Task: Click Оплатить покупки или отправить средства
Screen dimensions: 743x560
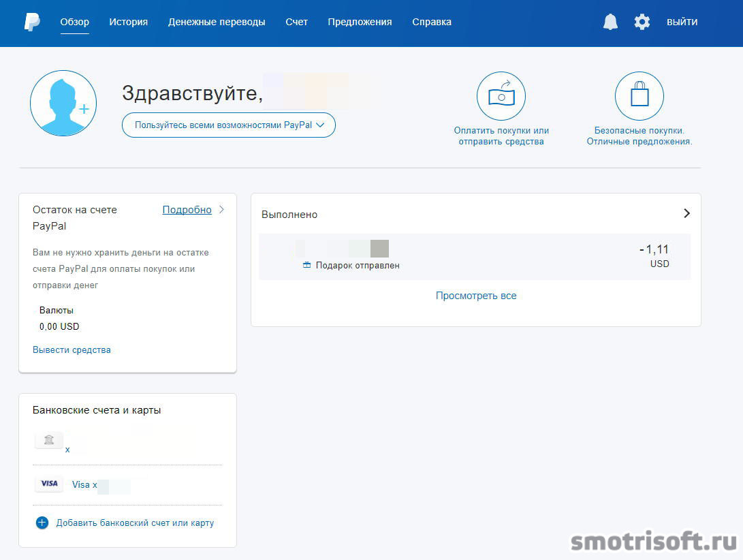Action: point(501,136)
